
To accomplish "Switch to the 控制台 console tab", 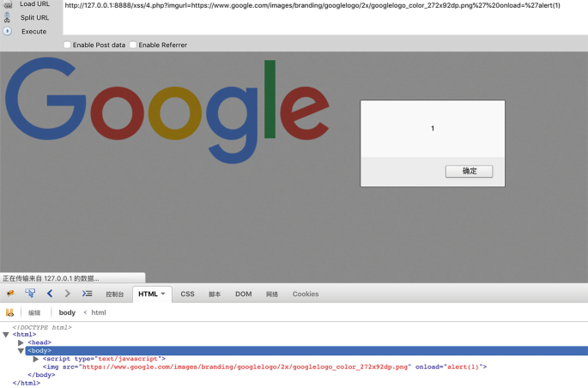I will tap(114, 294).
